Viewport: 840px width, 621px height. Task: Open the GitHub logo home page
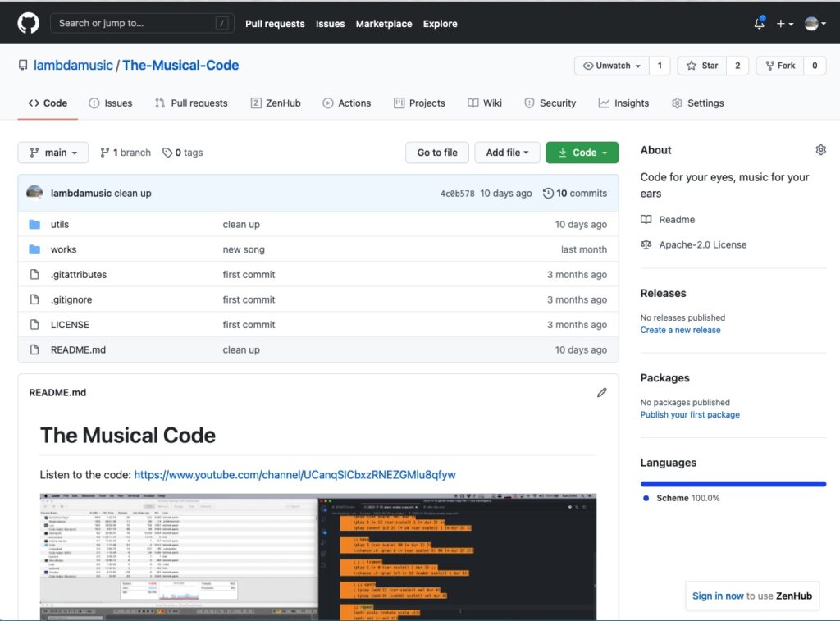(29, 23)
